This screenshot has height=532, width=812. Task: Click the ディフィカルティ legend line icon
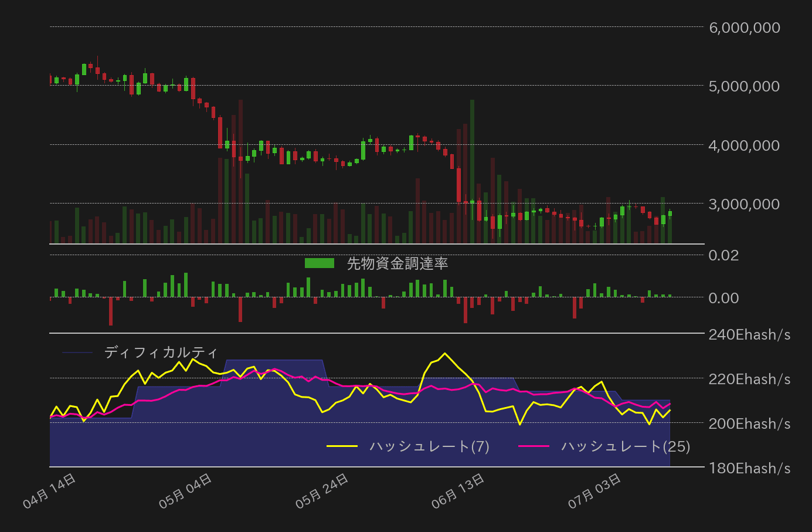[76, 353]
